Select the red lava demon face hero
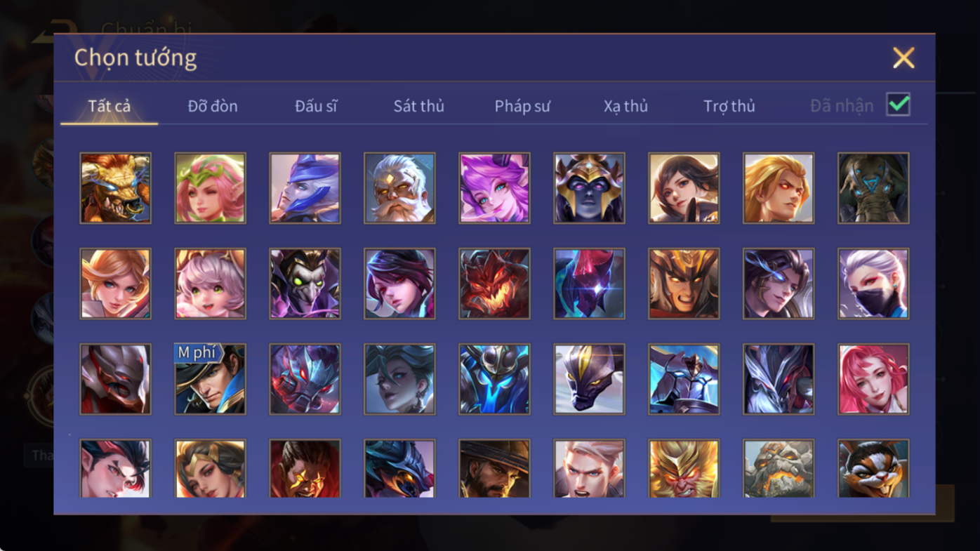Image resolution: width=980 pixels, height=551 pixels. click(494, 284)
